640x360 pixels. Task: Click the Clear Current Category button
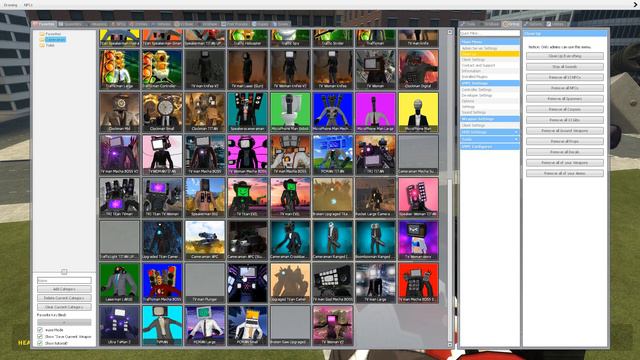(x=64, y=307)
